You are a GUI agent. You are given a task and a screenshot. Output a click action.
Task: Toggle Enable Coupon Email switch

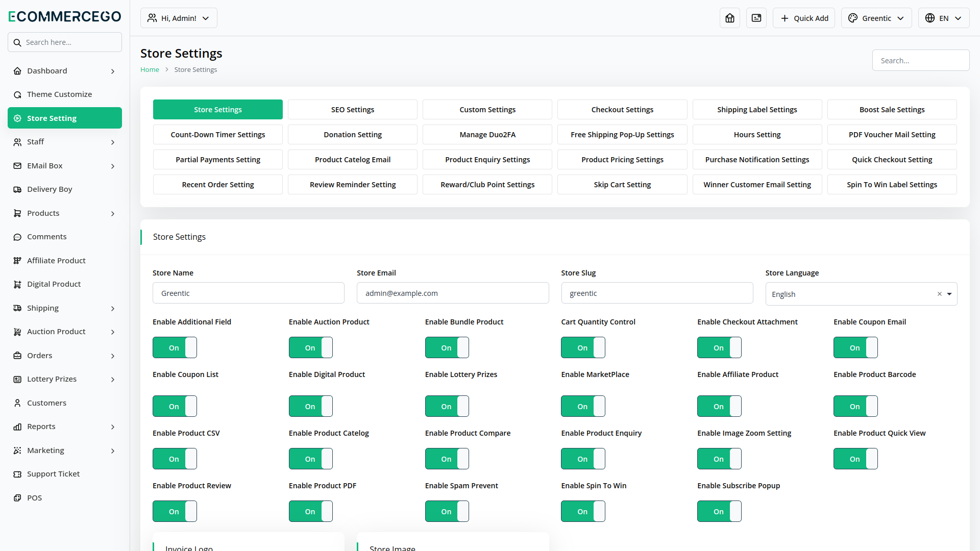pyautogui.click(x=855, y=347)
